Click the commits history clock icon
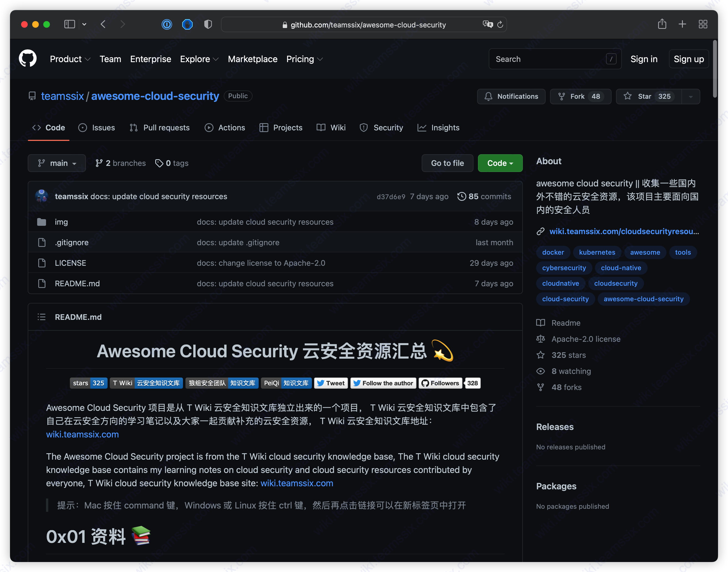 [x=461, y=196]
